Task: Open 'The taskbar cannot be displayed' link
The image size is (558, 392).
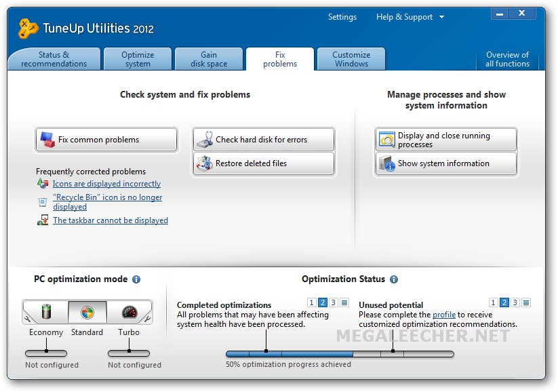Action: tap(111, 220)
